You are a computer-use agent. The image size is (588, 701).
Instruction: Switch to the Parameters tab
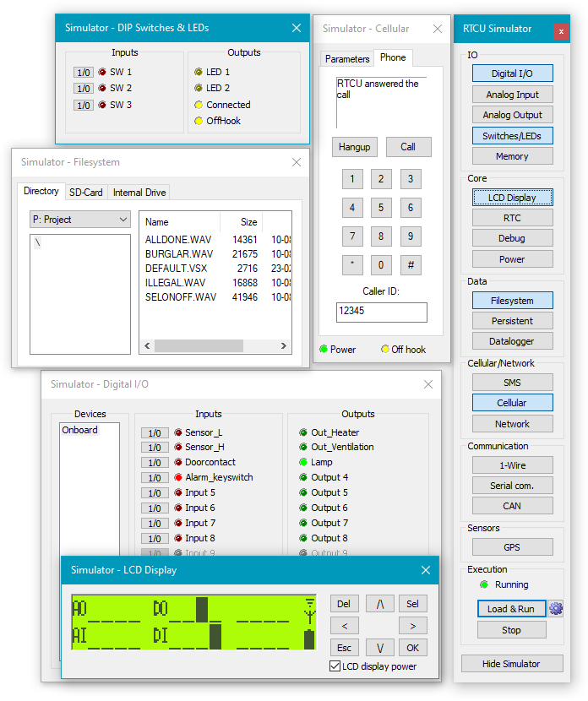click(347, 59)
